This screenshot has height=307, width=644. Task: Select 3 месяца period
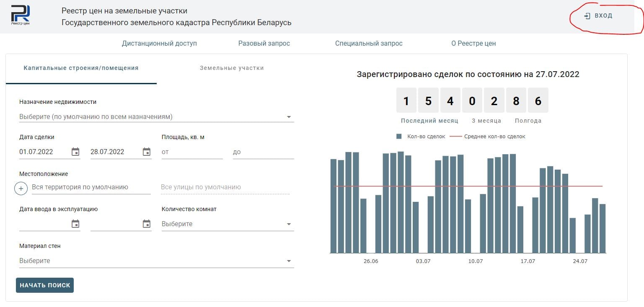tap(486, 121)
